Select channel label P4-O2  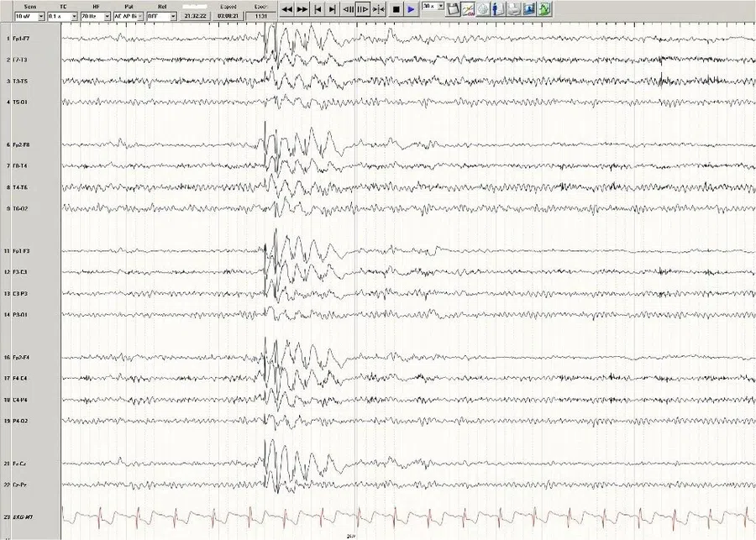[20, 421]
